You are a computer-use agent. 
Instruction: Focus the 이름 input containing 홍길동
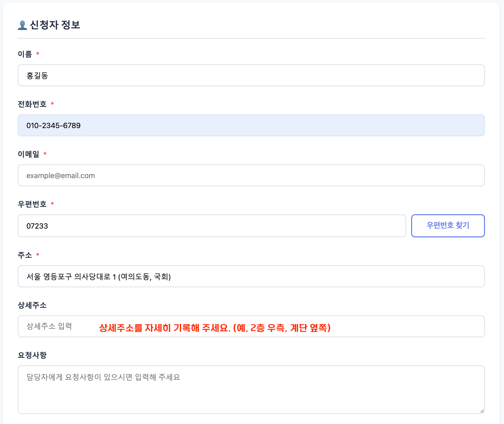click(251, 75)
